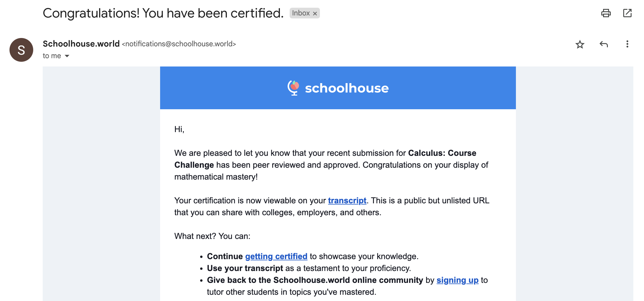The image size is (644, 301).
Task: Follow the 'getting certified' link
Action: coord(276,256)
